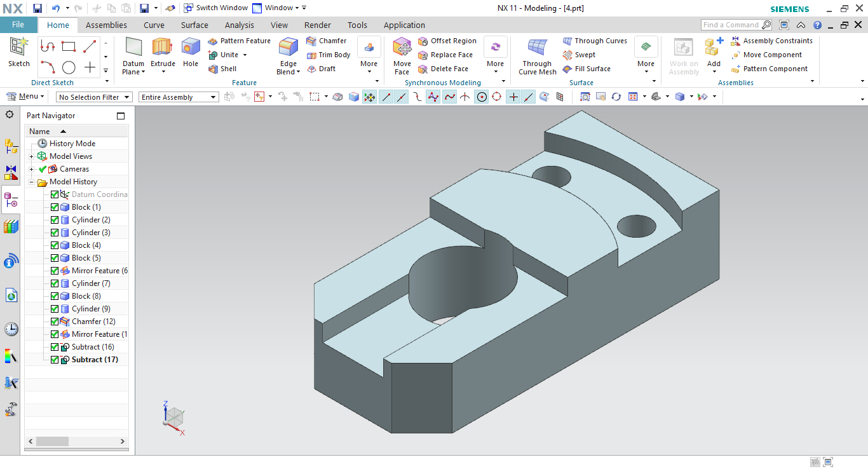Viewport: 868px width, 469px height.
Task: Open the Application ribbon tab
Action: coord(404,25)
